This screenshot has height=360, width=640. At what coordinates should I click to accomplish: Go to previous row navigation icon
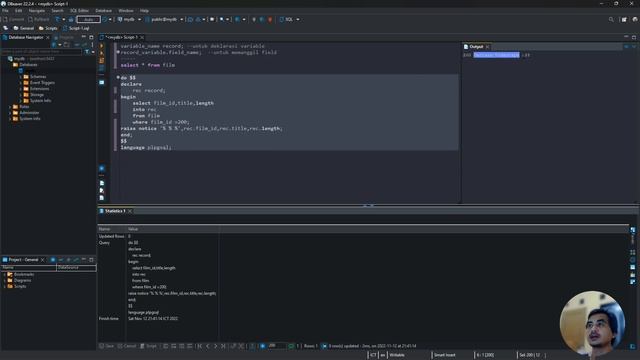tap(207, 346)
